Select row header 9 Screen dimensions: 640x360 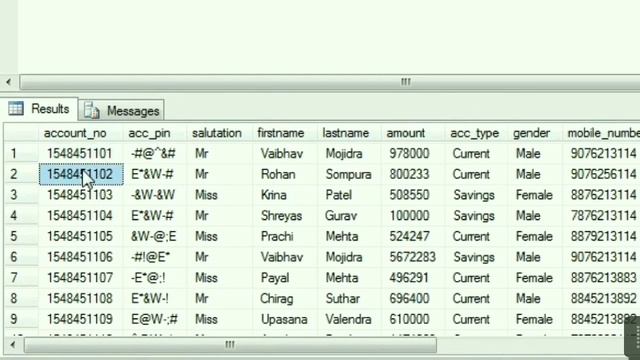tap(21, 319)
